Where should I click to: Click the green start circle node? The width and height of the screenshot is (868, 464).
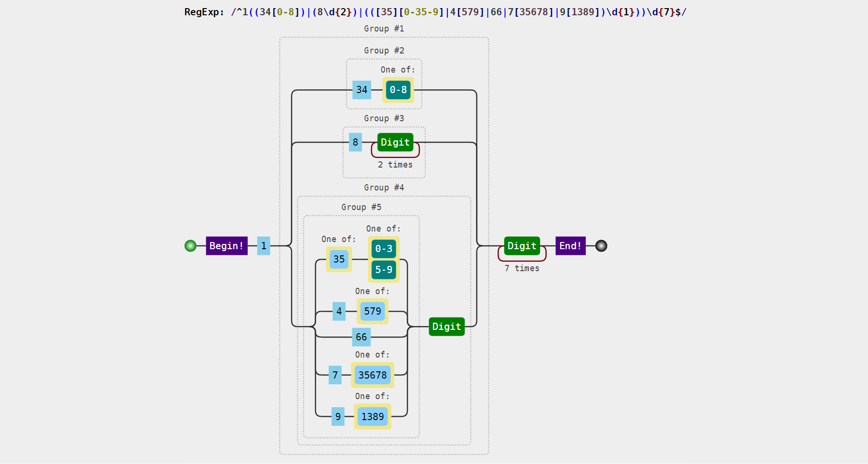click(x=191, y=246)
